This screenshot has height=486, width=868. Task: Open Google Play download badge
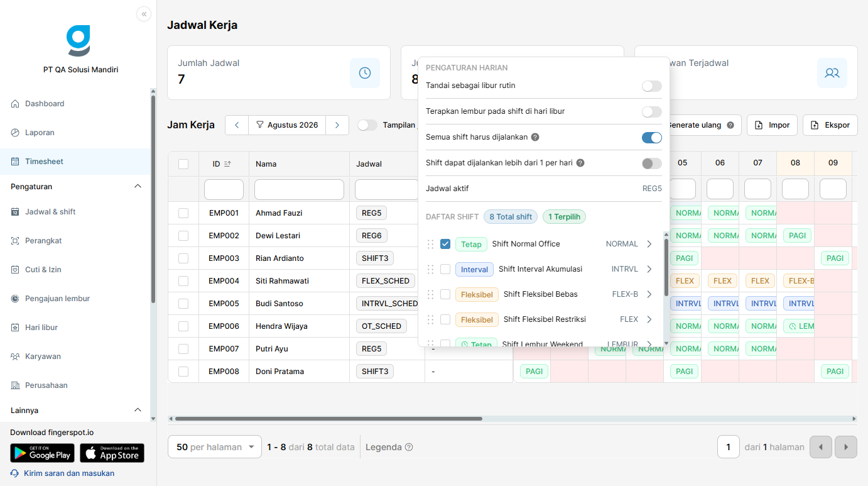42,453
